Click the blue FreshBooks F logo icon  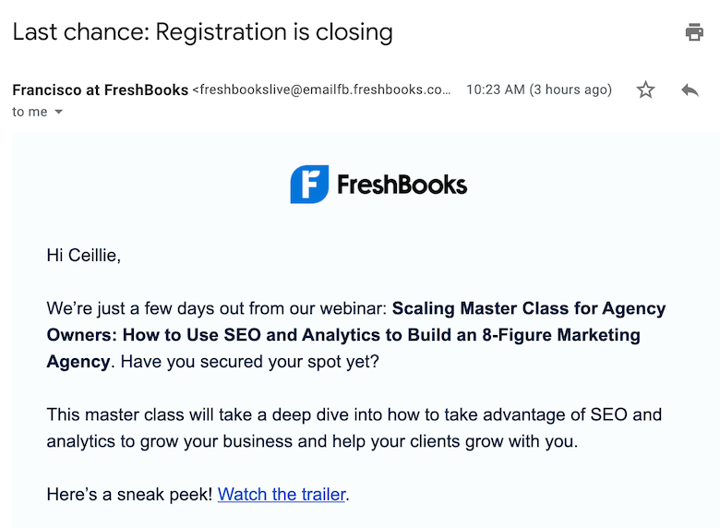309,184
